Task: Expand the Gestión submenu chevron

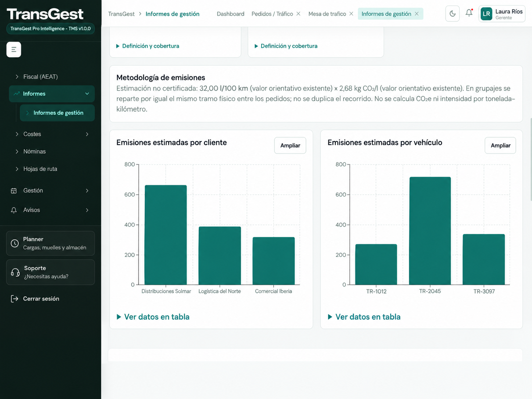Action: [x=87, y=191]
